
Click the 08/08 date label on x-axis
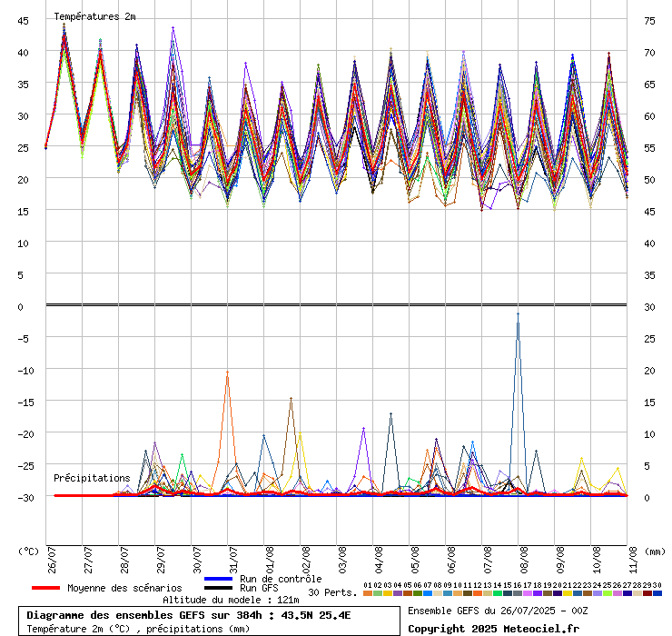(x=524, y=560)
